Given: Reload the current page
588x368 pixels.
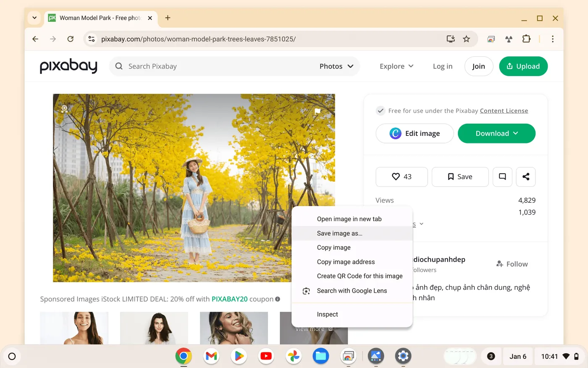Looking at the screenshot, I should pyautogui.click(x=71, y=39).
